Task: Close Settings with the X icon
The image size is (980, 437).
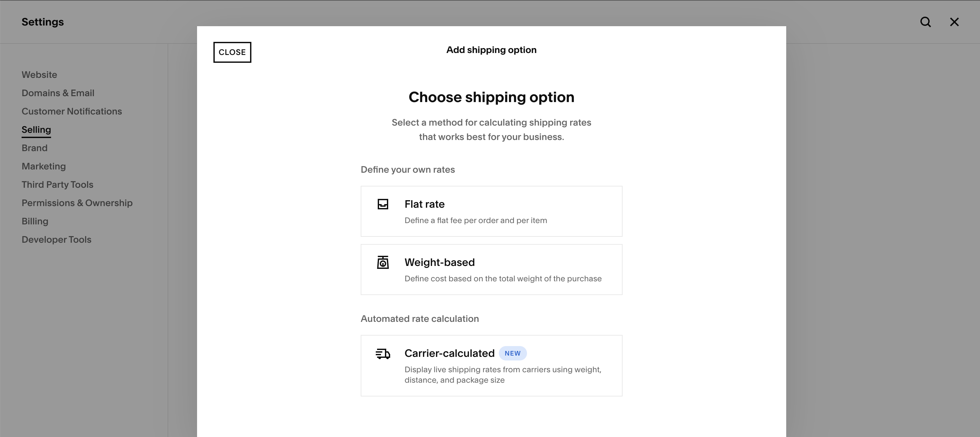Action: coord(954,22)
